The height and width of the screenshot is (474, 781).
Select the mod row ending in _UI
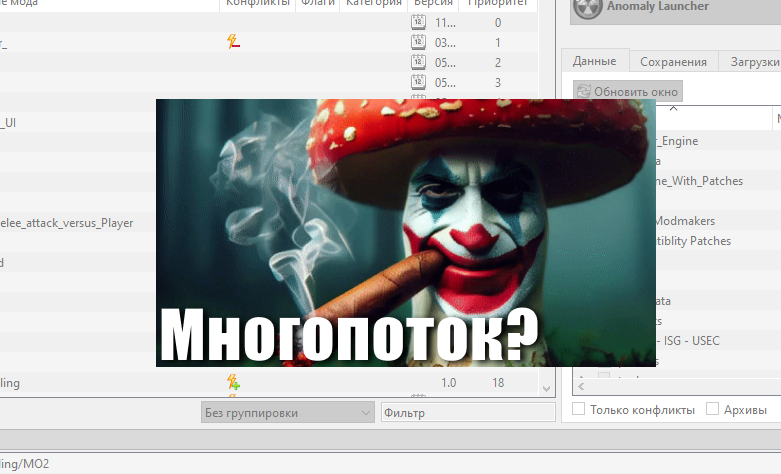(x=8, y=122)
